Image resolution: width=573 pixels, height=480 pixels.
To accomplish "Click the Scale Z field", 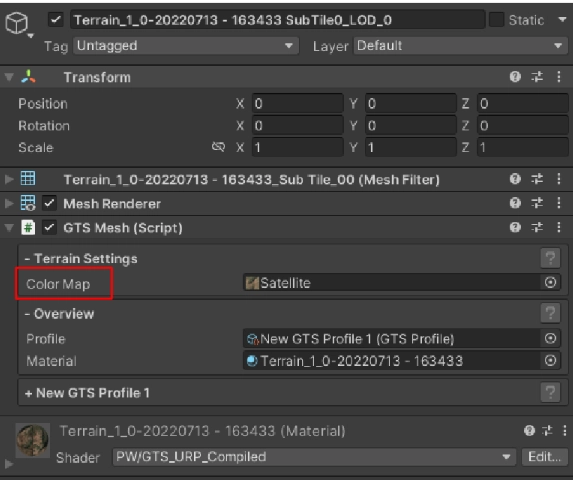I will pyautogui.click(x=523, y=147).
